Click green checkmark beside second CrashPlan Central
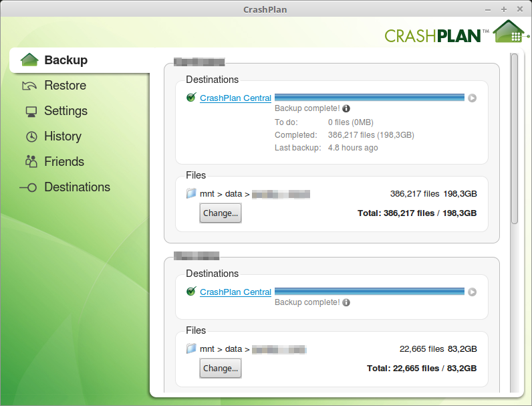532x406 pixels. pos(191,291)
